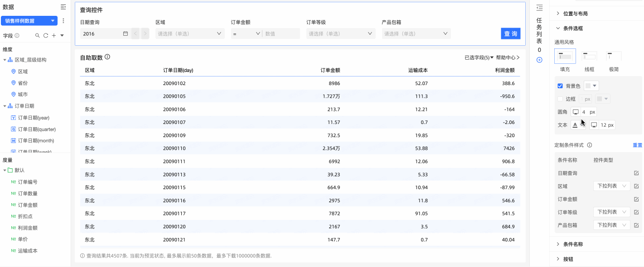Collapse the 数据 panel with the top icon
Viewport: 644px width, 267px height.
(63, 7)
